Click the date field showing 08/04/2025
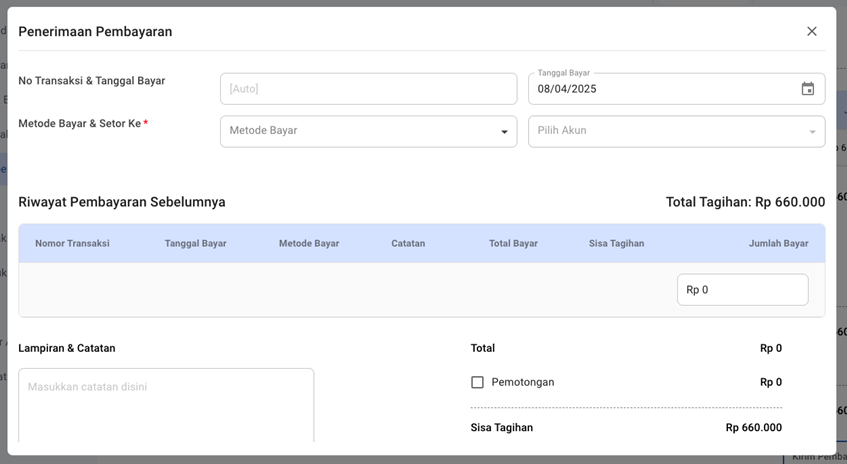847x464 pixels. coord(660,89)
